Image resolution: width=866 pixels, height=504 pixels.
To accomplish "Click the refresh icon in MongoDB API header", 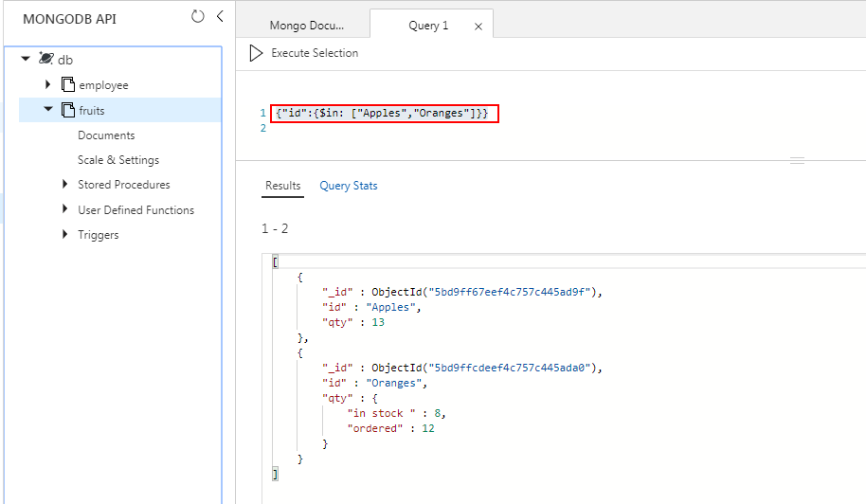I will [197, 16].
